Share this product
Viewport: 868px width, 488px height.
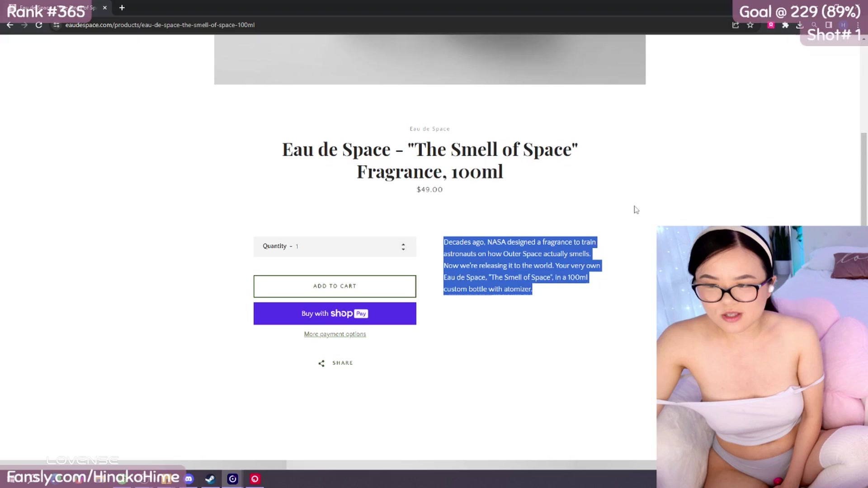[x=335, y=363]
